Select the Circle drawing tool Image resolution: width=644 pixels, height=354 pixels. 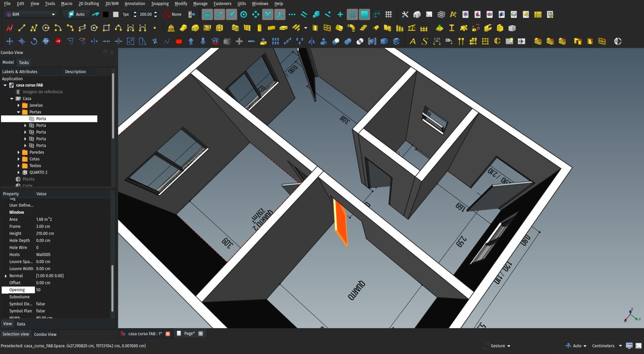(46, 28)
